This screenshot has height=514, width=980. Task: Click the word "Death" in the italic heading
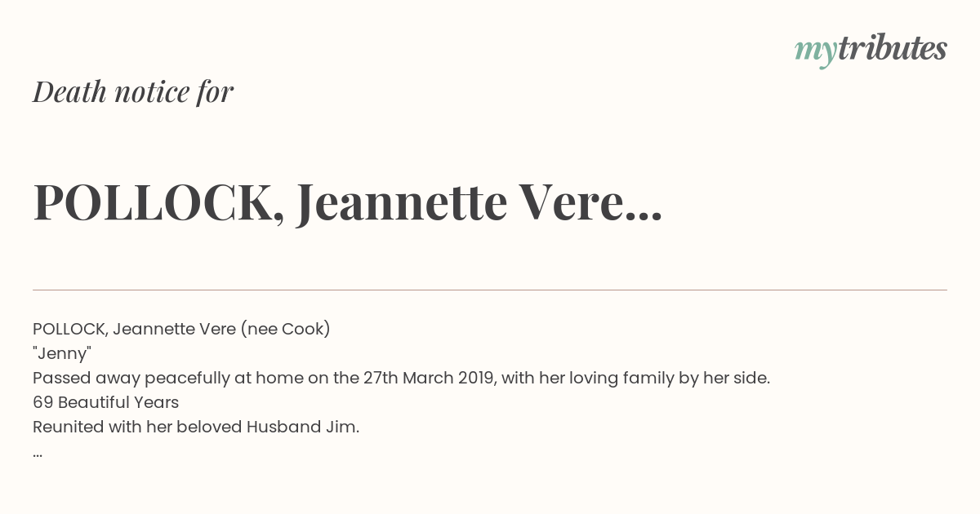click(x=70, y=91)
